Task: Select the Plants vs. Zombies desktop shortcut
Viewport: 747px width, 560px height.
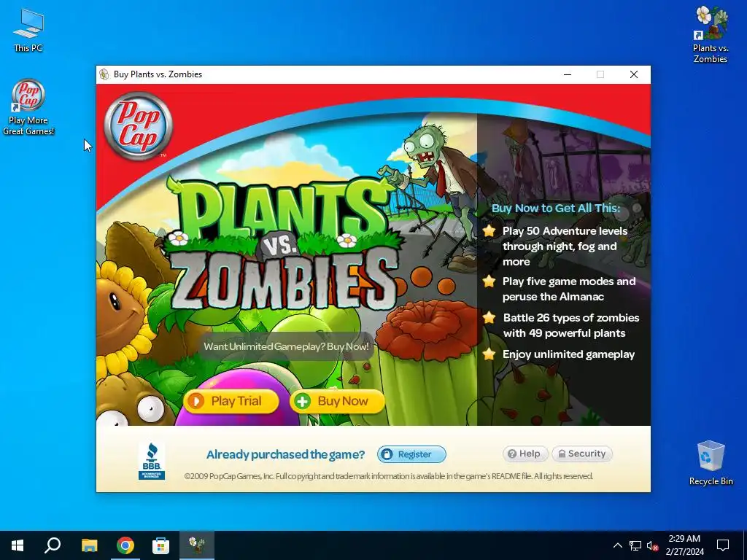Action: click(711, 35)
